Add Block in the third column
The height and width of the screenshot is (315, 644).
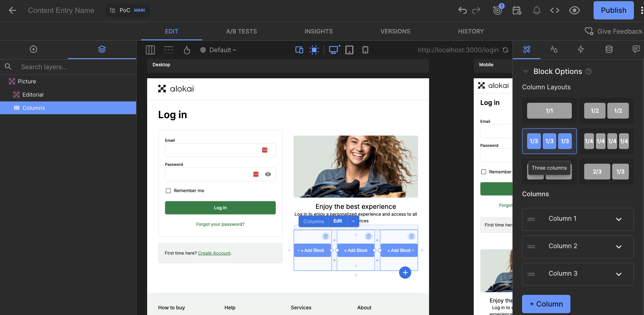pyautogui.click(x=399, y=250)
